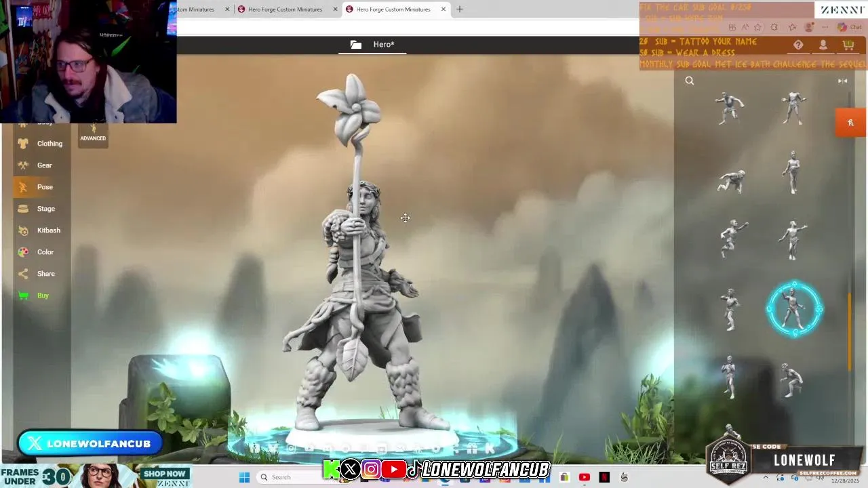Open the browser extensions icon

pos(774,27)
